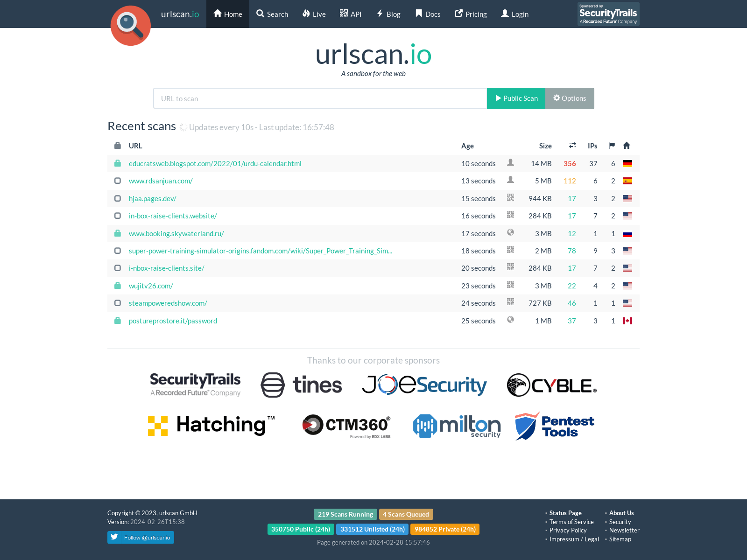Click the API icon in hjaa.pages.dev row

511,197
